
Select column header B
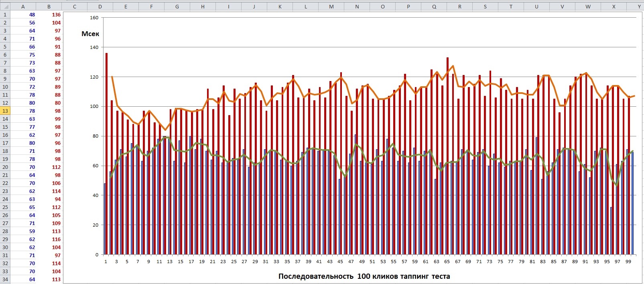[x=49, y=7]
